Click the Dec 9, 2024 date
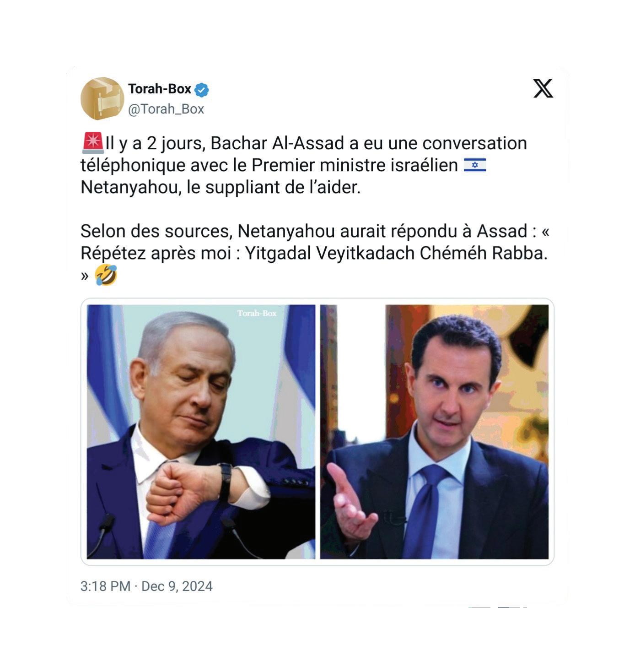The image size is (635, 672). click(x=177, y=586)
